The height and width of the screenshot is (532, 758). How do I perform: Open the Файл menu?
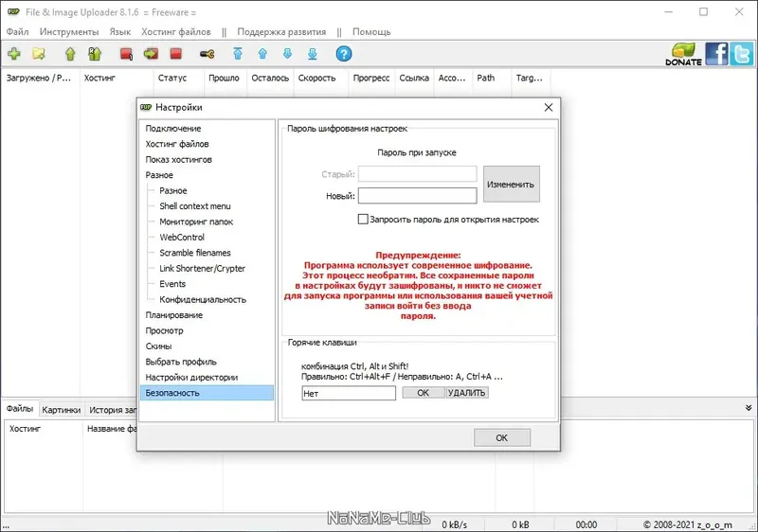point(17,32)
